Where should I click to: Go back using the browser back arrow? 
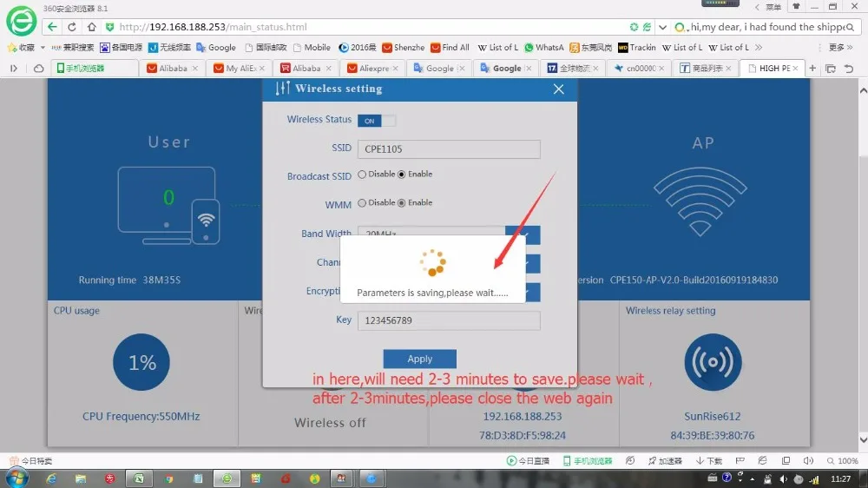(52, 27)
